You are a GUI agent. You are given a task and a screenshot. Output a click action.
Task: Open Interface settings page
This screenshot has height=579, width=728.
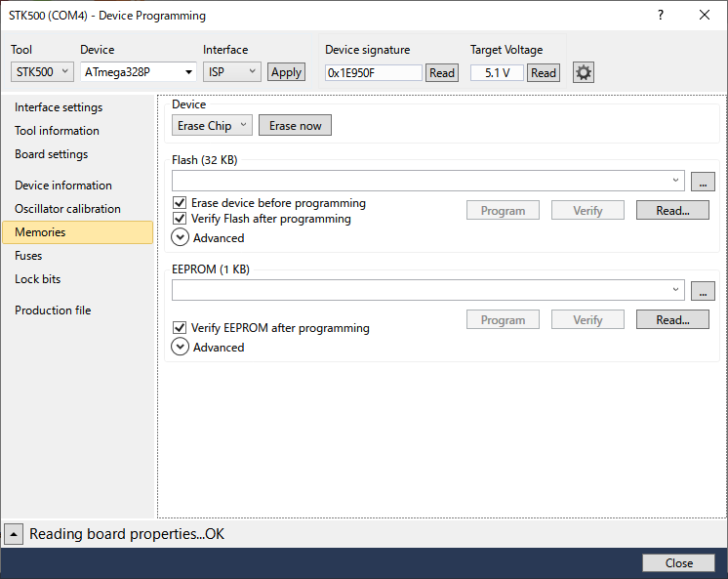point(59,107)
